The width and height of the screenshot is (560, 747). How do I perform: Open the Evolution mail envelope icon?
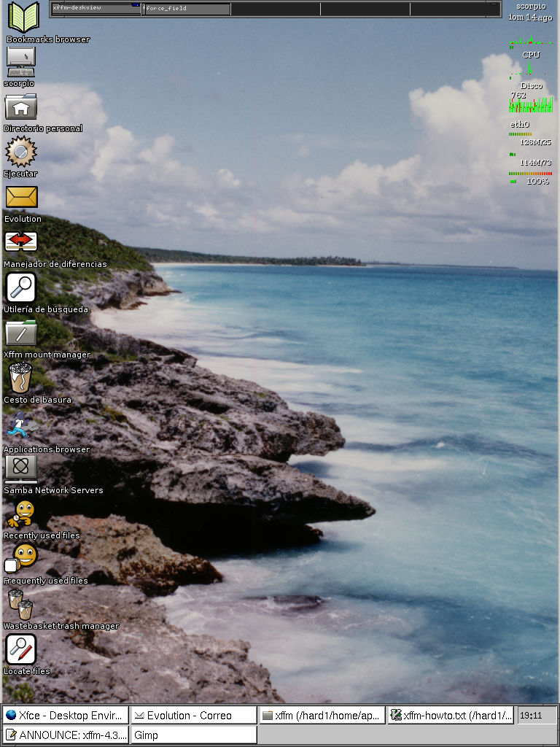pos(21,197)
